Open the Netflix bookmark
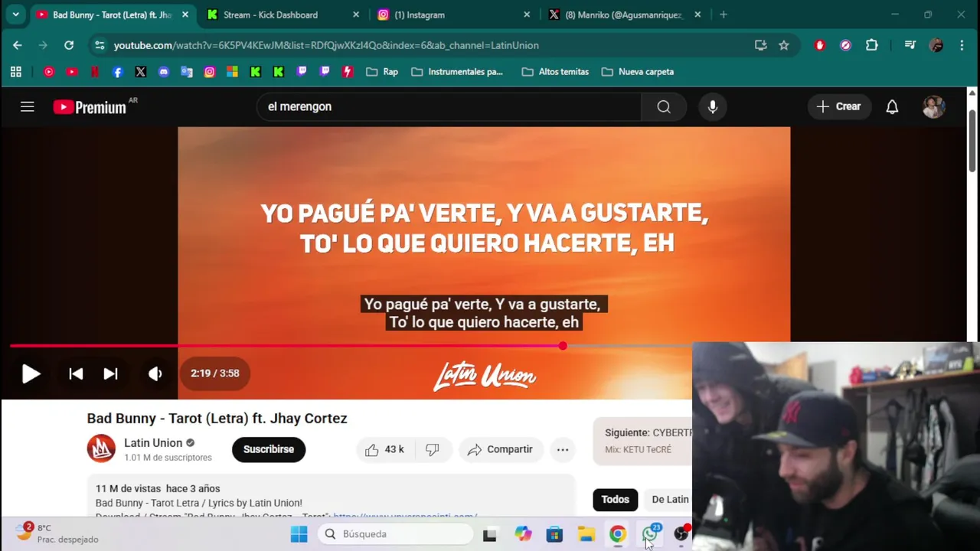Image resolution: width=980 pixels, height=551 pixels. click(95, 72)
